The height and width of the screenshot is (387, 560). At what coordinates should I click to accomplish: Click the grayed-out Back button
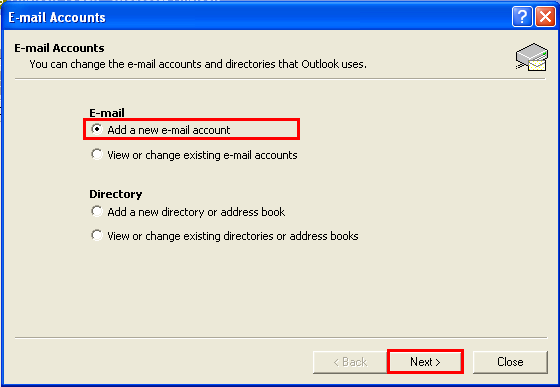[350, 362]
